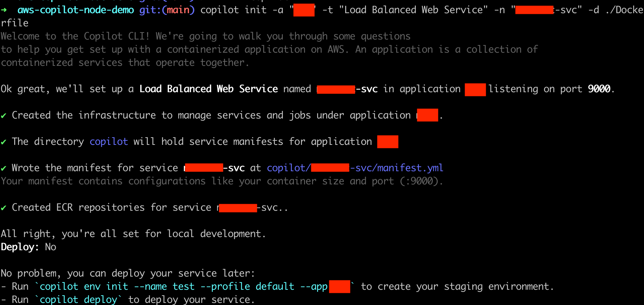
Task: Click the blue copilot directory name
Action: coord(109,142)
